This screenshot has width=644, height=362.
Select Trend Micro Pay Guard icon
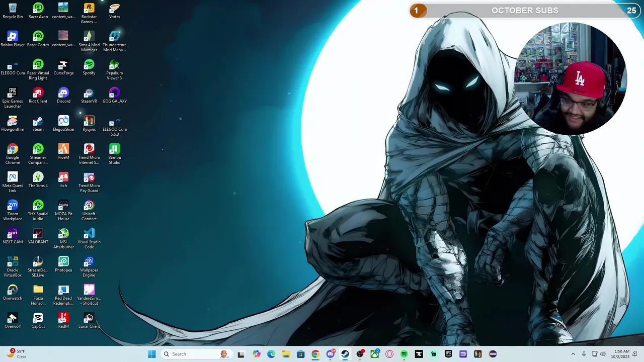pos(89,182)
